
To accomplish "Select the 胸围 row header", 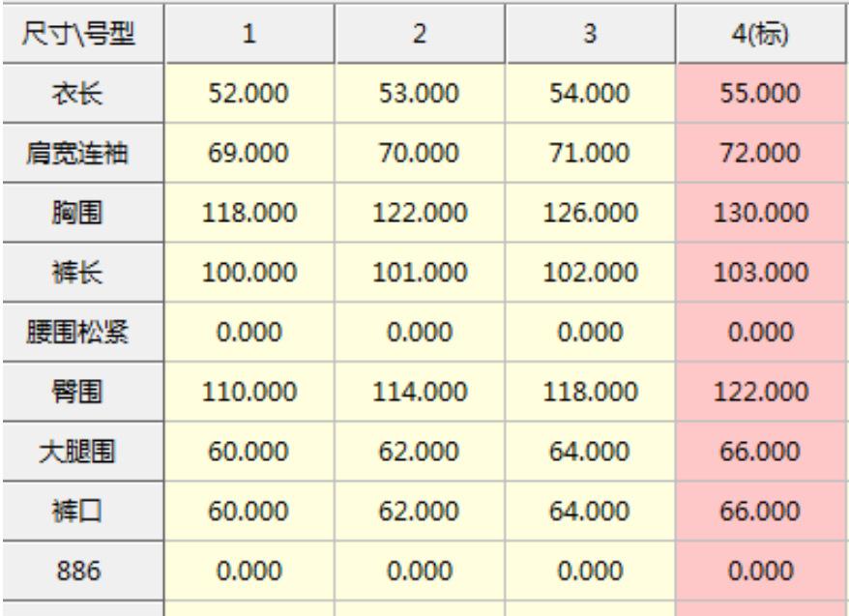I will pyautogui.click(x=81, y=215).
